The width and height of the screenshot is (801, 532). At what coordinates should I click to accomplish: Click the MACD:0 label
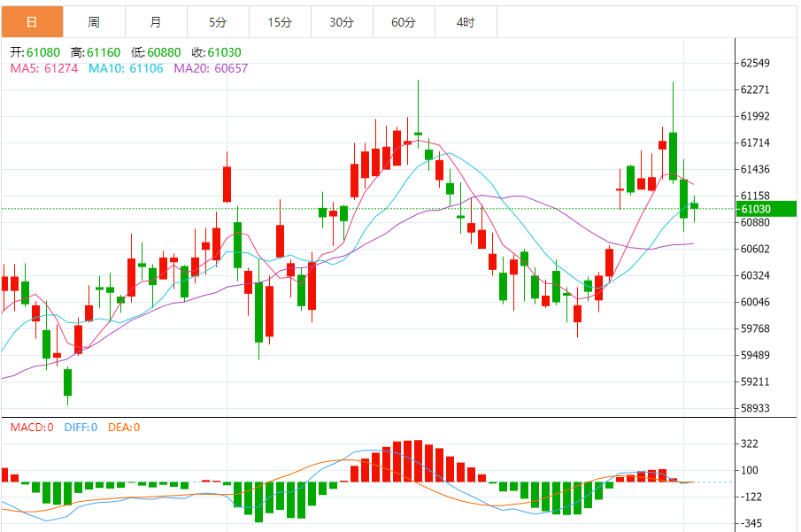32,428
